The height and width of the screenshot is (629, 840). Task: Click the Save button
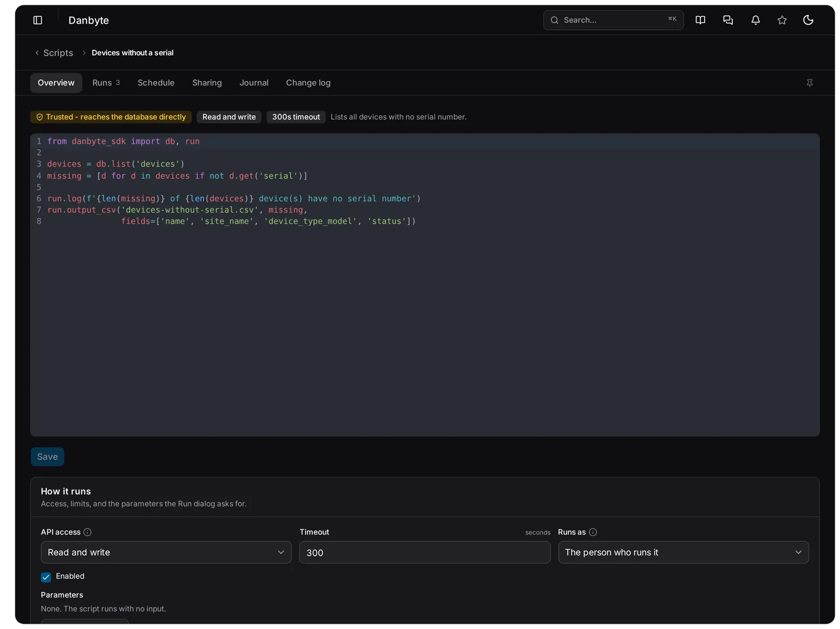tap(47, 457)
